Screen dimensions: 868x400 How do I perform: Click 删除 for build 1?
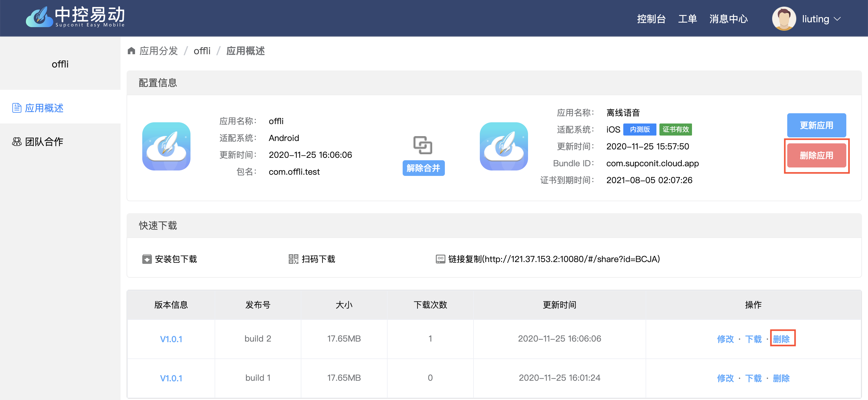click(782, 378)
